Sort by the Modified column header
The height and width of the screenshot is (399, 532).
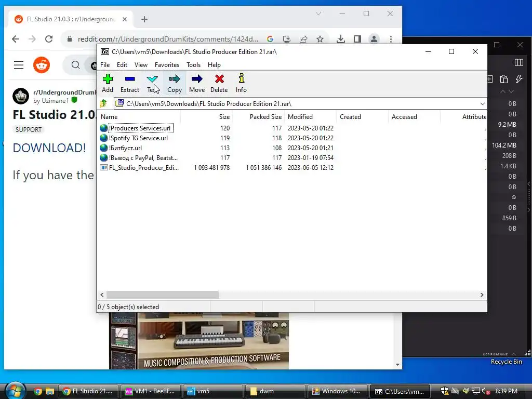point(311,117)
